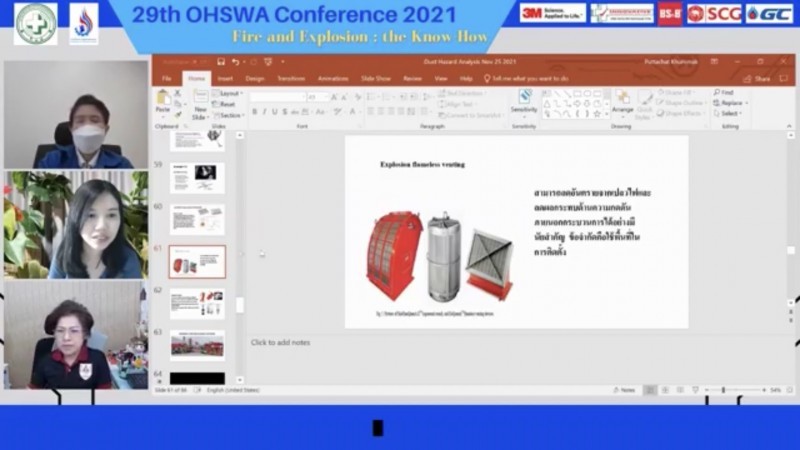This screenshot has width=800, height=450.
Task: Click the Share icon at top right
Action: 760,78
